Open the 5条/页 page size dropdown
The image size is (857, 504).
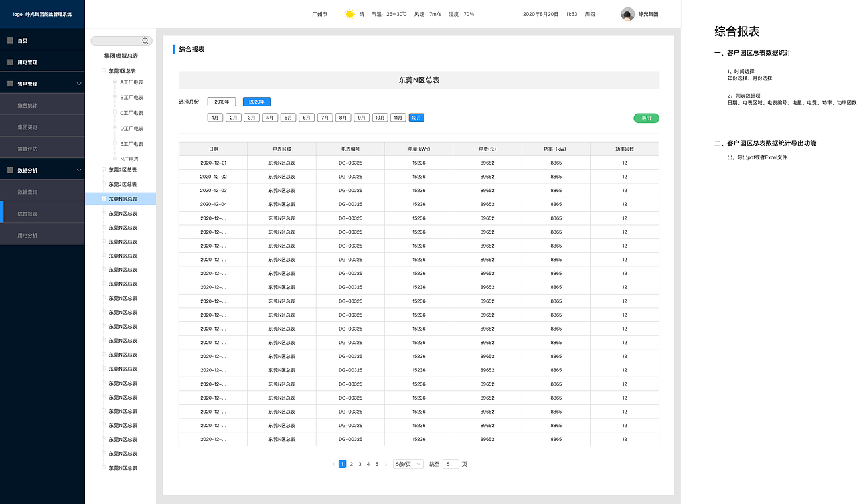click(x=408, y=464)
